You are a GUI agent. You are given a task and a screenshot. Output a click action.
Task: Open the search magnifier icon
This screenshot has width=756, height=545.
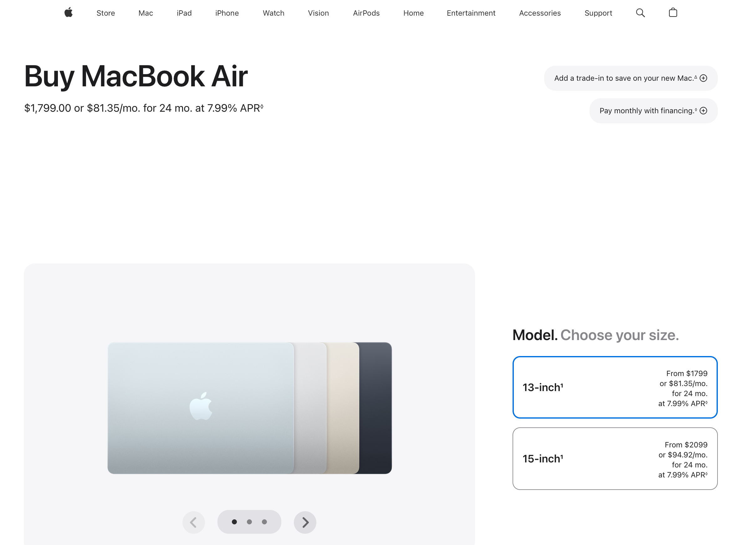(640, 13)
